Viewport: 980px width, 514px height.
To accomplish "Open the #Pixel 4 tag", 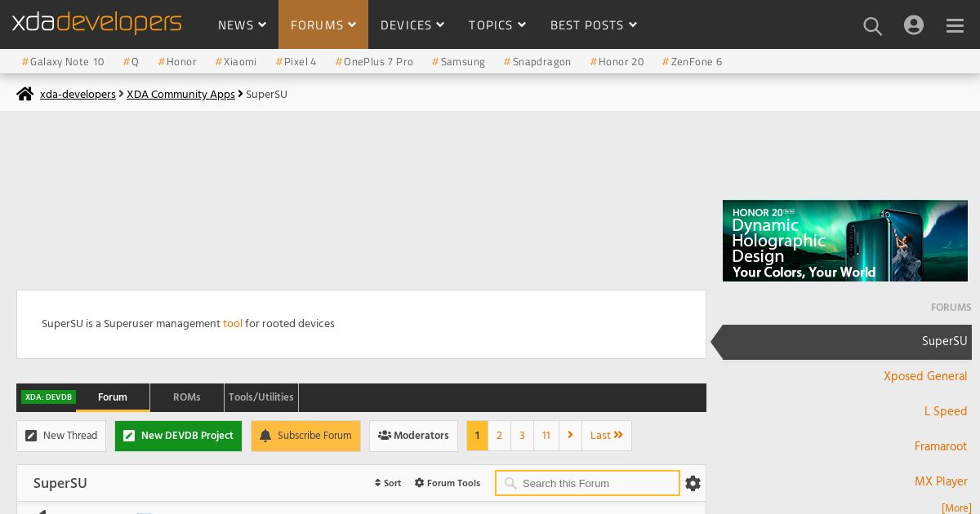I will [296, 62].
